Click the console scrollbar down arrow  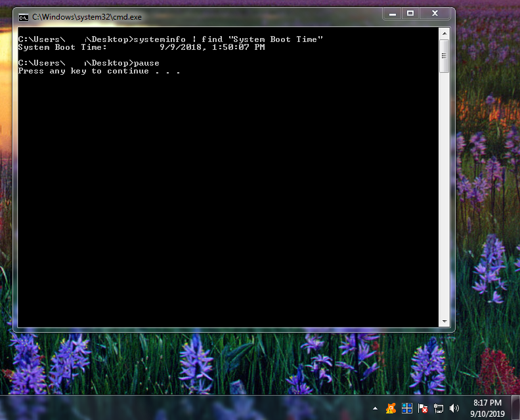(444, 321)
